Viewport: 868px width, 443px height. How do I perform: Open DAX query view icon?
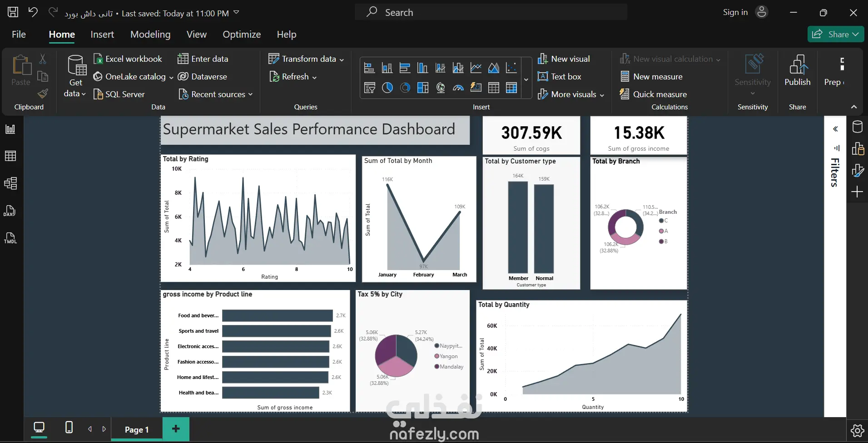pos(10,211)
